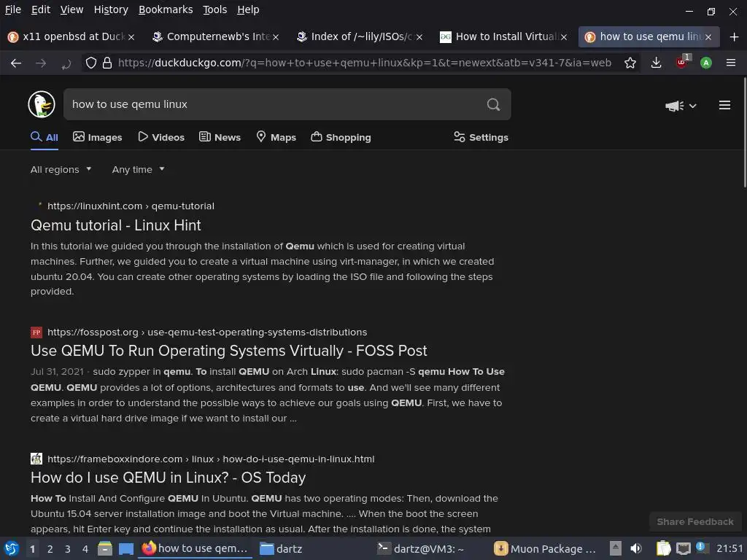Expand the hidden system tray icons arrow
Image resolution: width=747 pixels, height=560 pixels.
616,548
